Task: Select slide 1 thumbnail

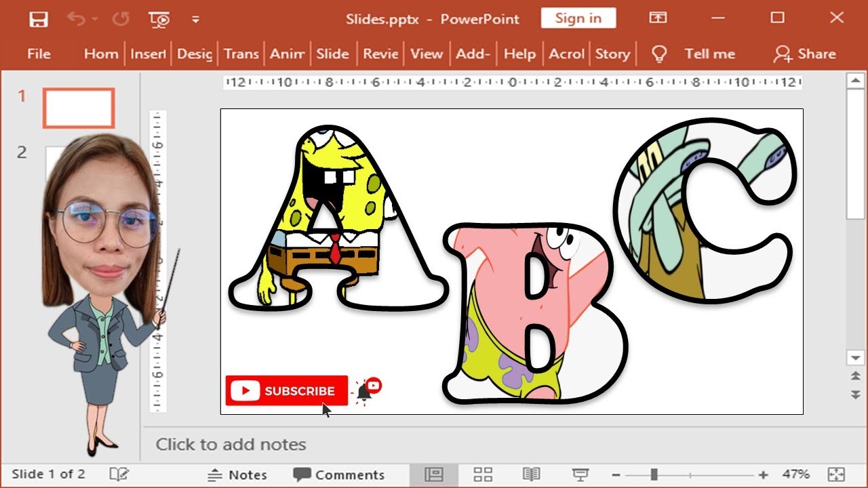Action: click(x=79, y=108)
